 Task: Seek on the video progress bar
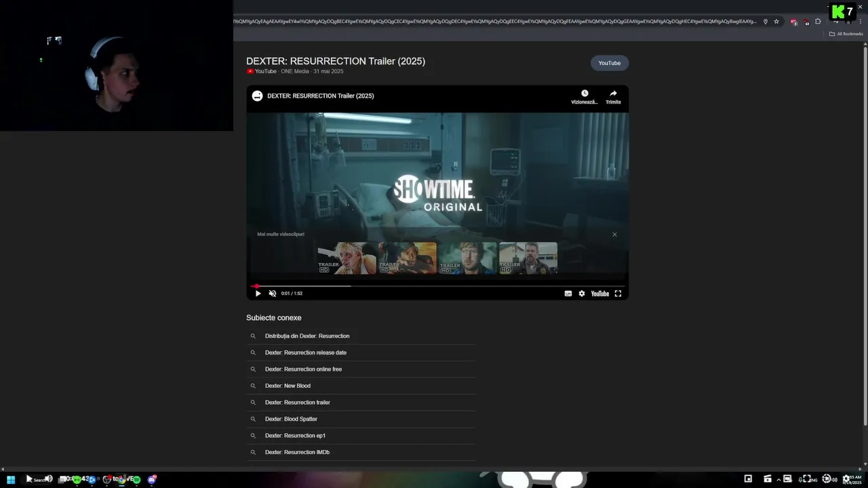point(437,286)
